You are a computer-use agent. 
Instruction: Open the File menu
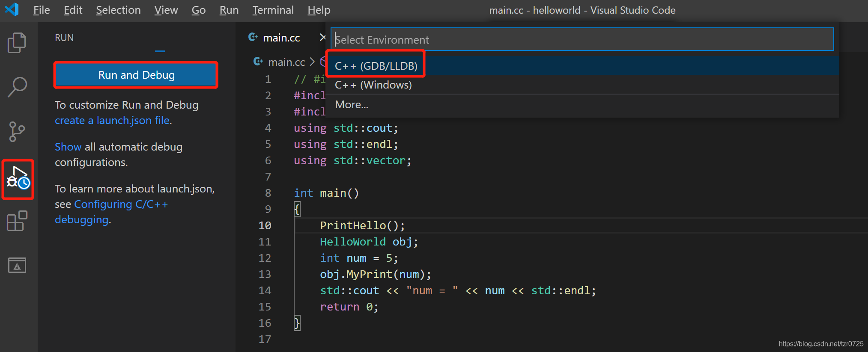point(42,10)
